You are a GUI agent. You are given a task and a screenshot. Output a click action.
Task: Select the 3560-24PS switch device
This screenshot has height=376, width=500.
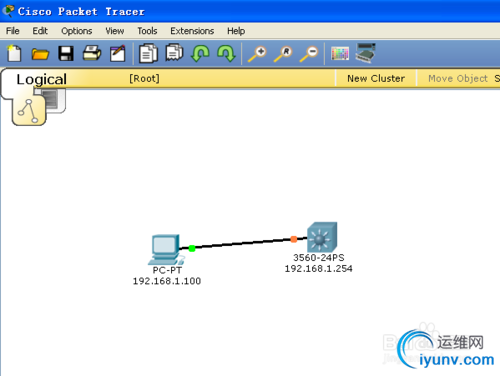[322, 237]
